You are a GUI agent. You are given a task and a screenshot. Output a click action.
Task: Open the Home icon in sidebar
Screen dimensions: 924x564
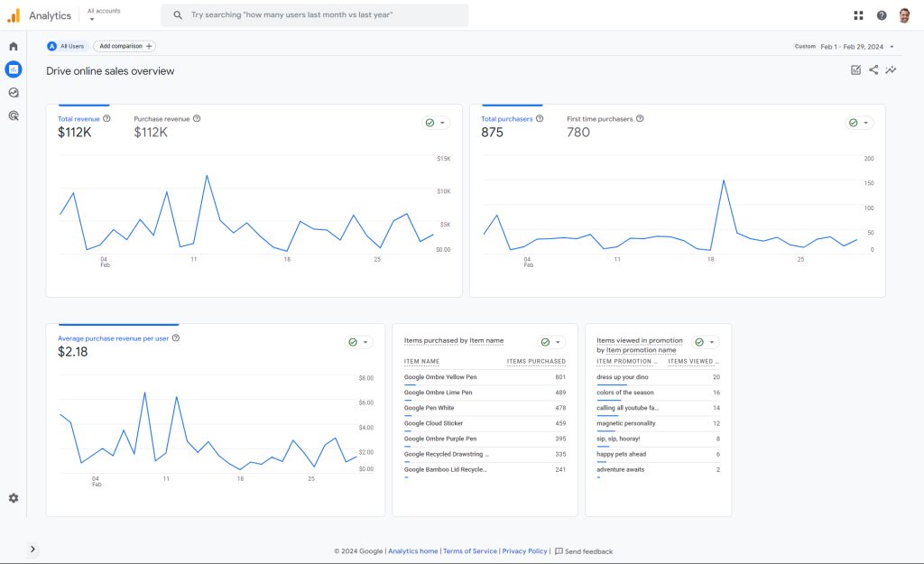[x=14, y=46]
